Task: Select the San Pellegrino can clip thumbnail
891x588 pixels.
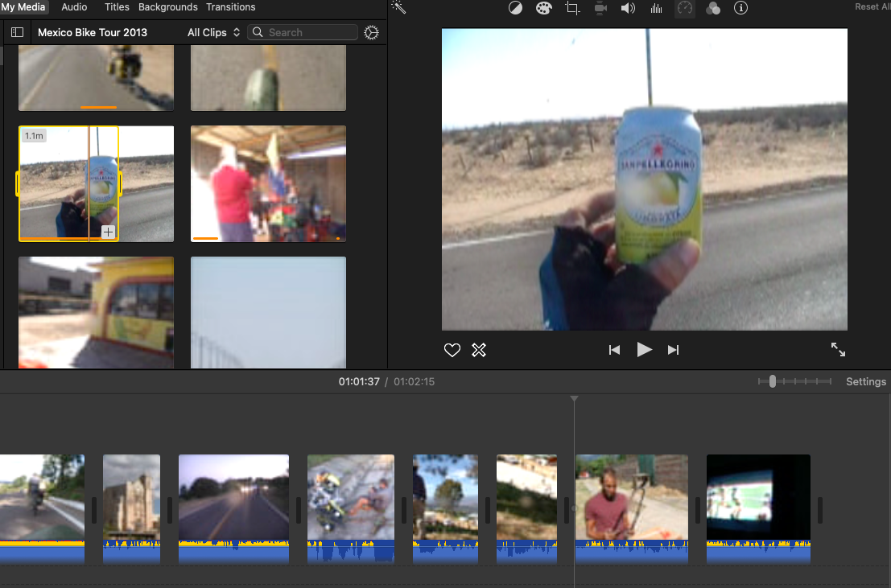Action: pyautogui.click(x=96, y=183)
